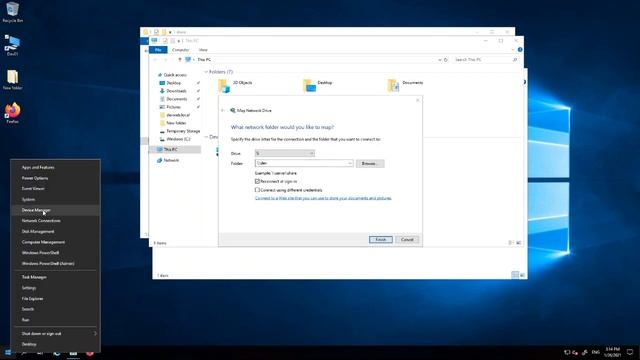640x360 pixels.
Task: Click the Cancel button in Map Network Drive
Action: pyautogui.click(x=407, y=240)
